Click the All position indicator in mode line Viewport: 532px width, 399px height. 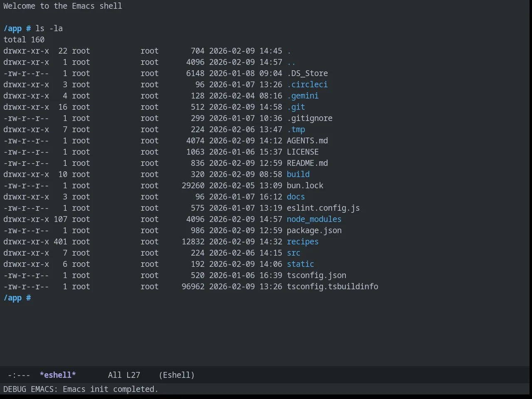tap(115, 375)
